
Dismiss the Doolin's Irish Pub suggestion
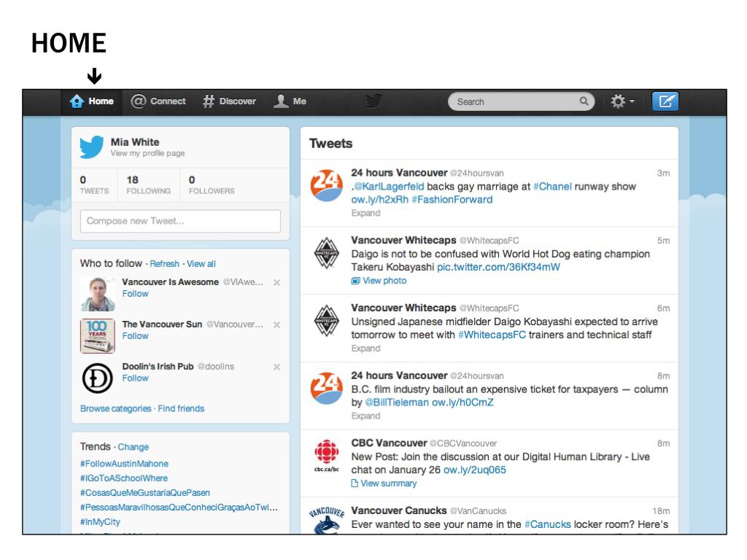tap(276, 367)
